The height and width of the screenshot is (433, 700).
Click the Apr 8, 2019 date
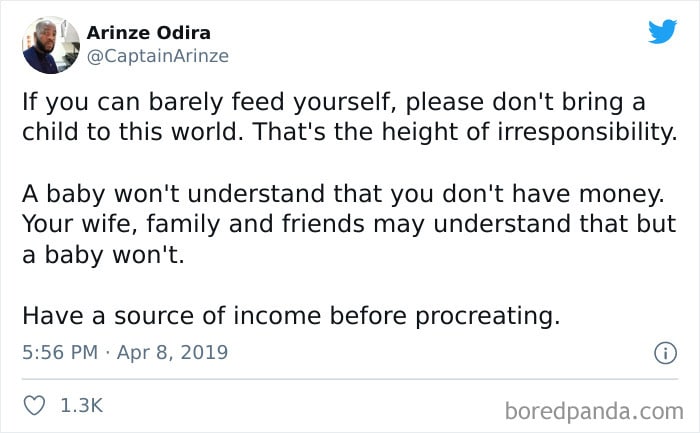coord(172,352)
